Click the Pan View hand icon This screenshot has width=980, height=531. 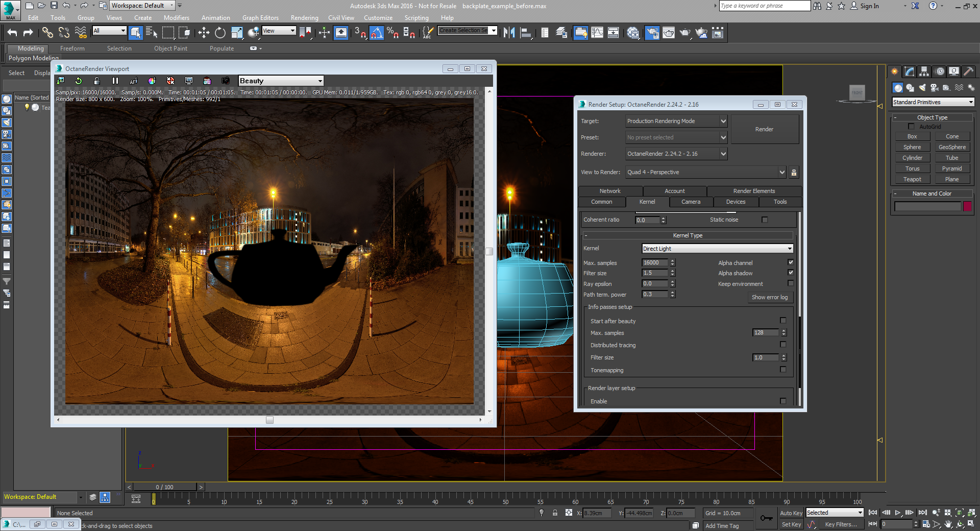pyautogui.click(x=948, y=524)
